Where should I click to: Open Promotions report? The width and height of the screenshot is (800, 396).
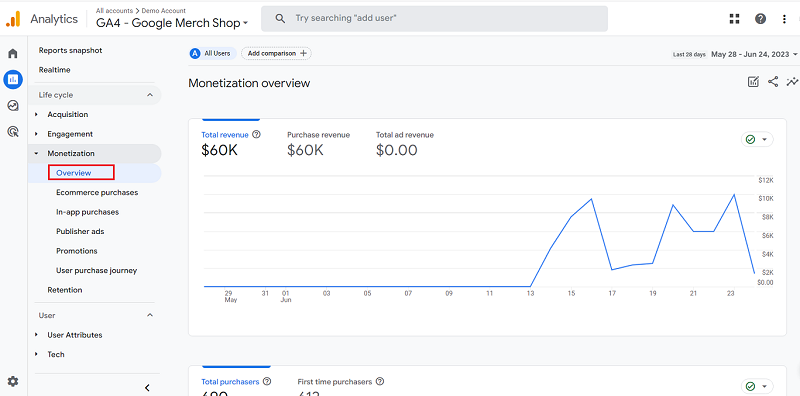[77, 251]
